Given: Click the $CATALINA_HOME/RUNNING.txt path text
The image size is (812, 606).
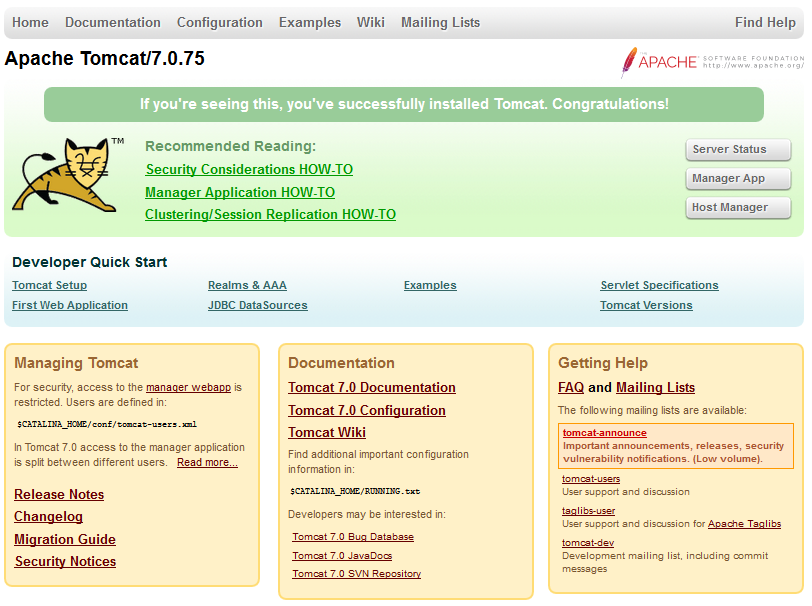Looking at the screenshot, I should [355, 492].
